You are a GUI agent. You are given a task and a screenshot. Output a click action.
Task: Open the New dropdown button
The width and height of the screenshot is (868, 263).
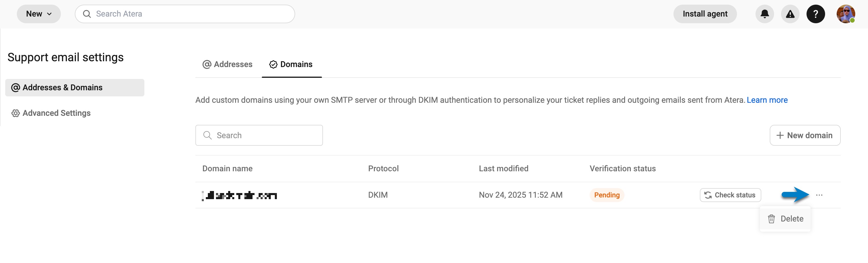click(x=39, y=14)
